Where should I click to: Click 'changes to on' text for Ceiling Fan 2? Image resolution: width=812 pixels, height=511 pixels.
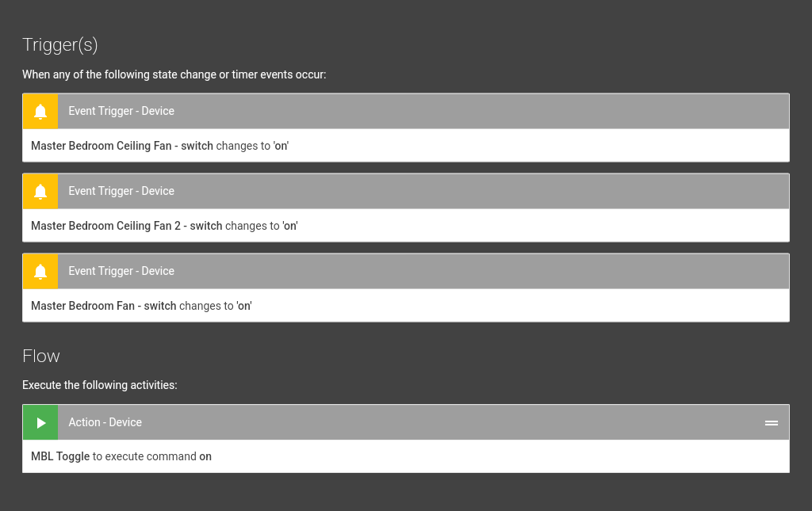[x=262, y=226]
